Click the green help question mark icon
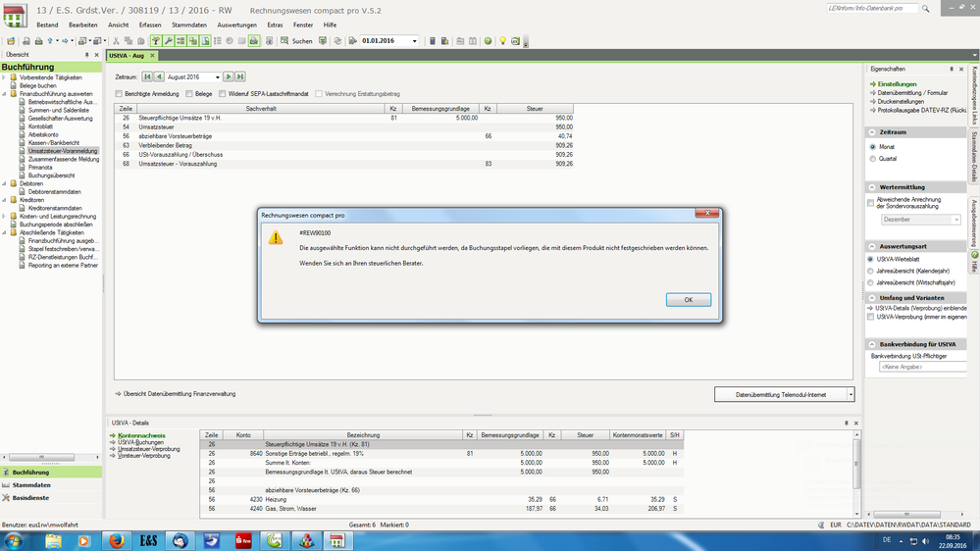This screenshot has width=980, height=551. click(x=488, y=41)
